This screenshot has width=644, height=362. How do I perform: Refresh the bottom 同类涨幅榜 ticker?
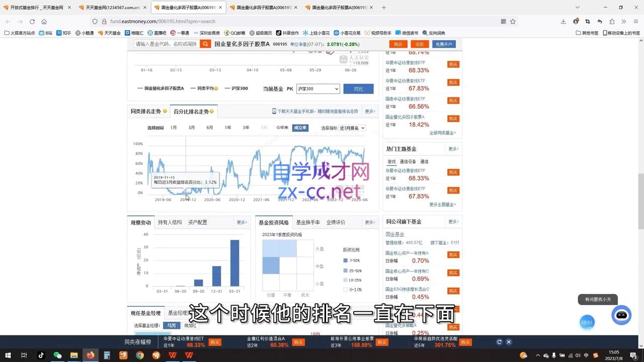pyautogui.click(x=499, y=342)
